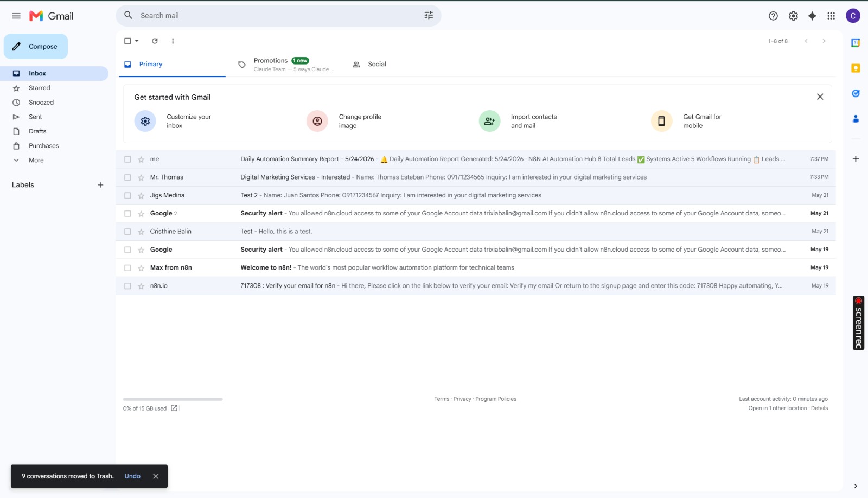Undo moving conversations to Trash

(x=132, y=476)
